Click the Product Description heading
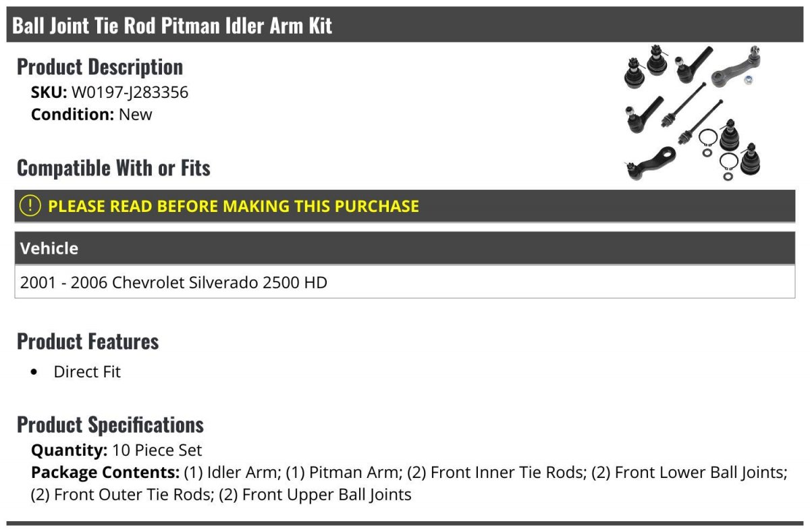Image resolution: width=810 pixels, height=532 pixels. click(x=100, y=67)
